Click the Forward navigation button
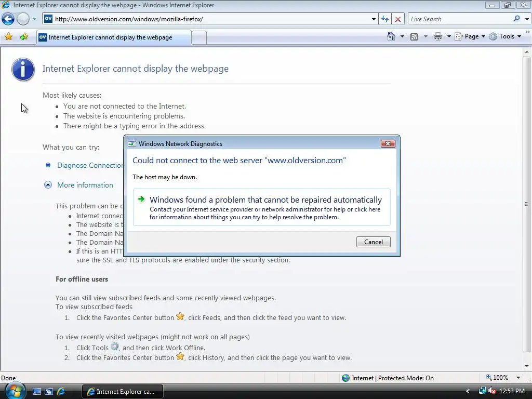 [x=23, y=19]
